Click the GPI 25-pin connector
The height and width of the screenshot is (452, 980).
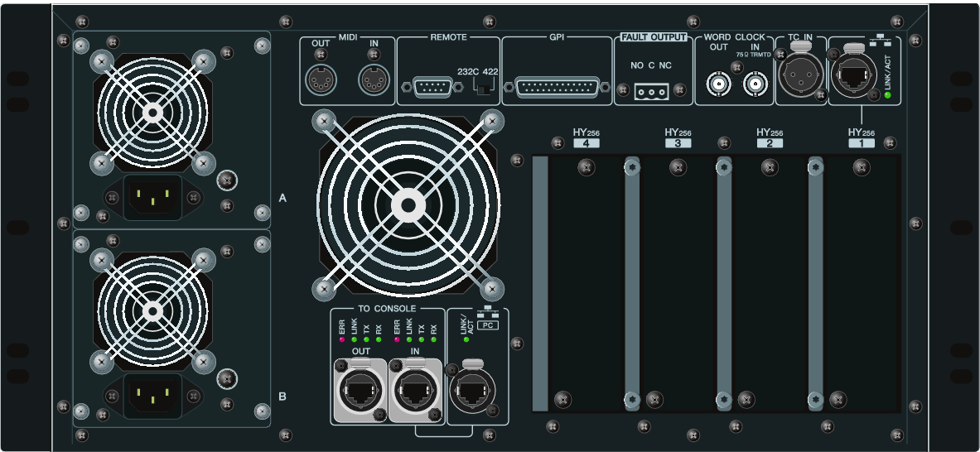pos(558,87)
